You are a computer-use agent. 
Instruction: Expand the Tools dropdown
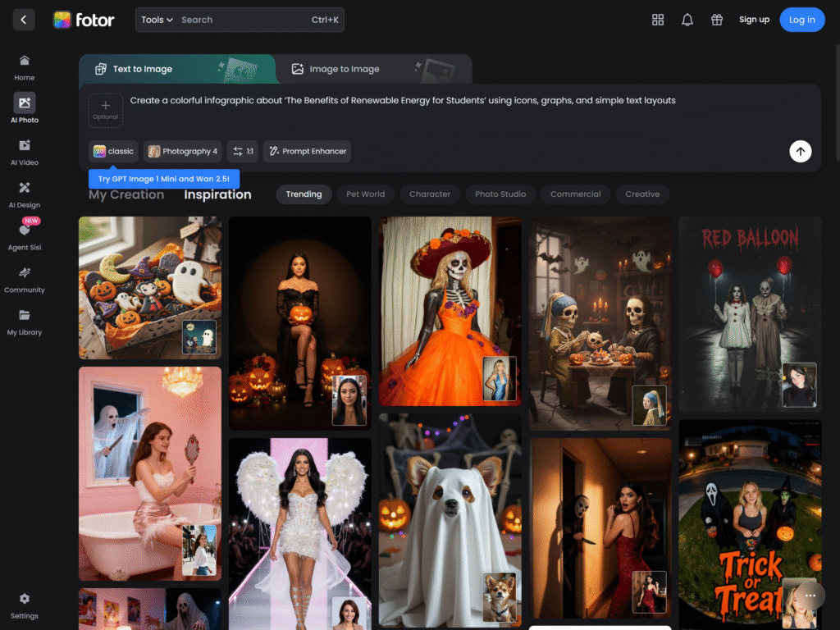[157, 20]
